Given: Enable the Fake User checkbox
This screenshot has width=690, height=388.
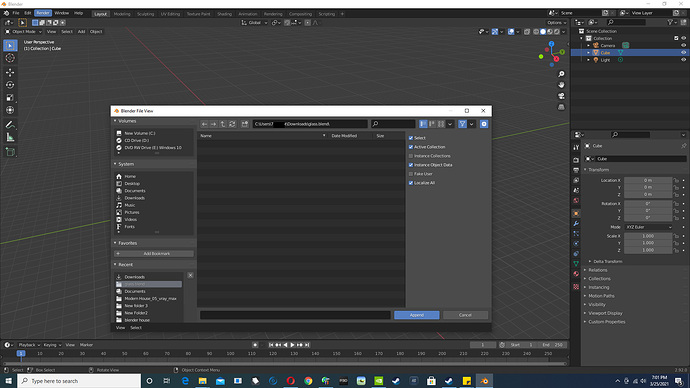Looking at the screenshot, I should coord(411,174).
